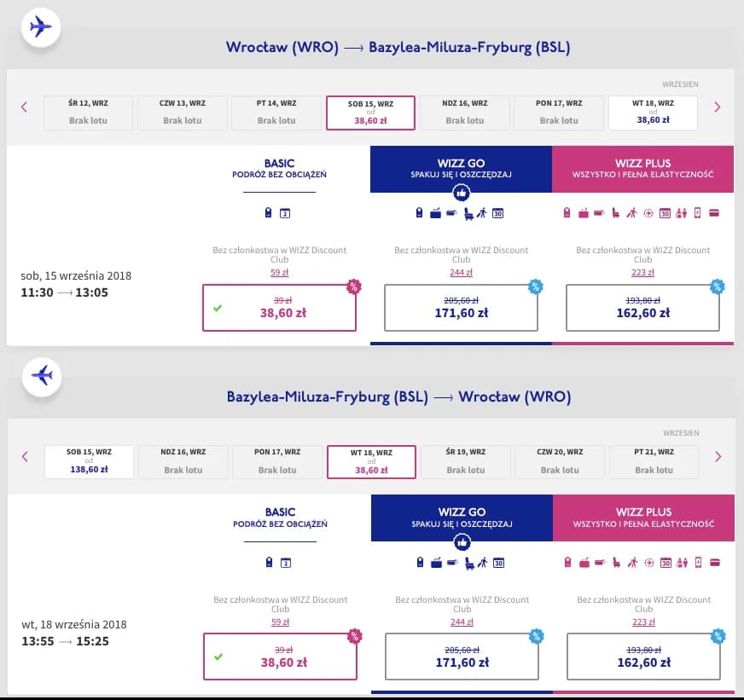Click the thumbs-up icon on outbound WIZZ GO

pos(461,193)
